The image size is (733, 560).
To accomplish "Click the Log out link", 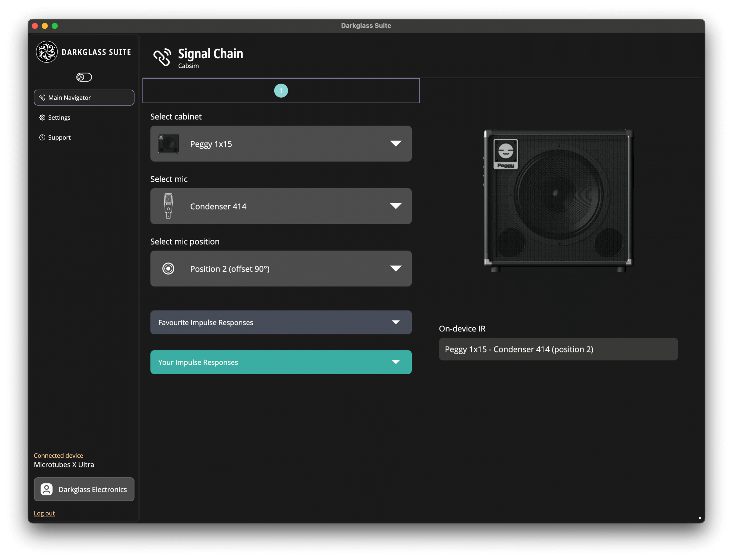I will pyautogui.click(x=44, y=513).
